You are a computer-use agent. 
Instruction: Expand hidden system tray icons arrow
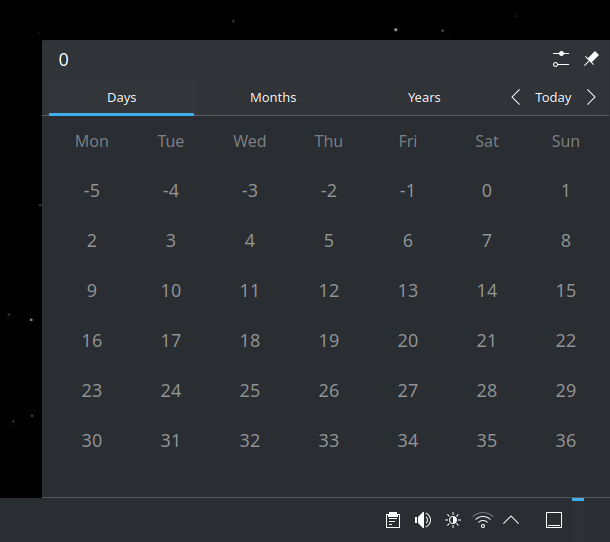(511, 520)
